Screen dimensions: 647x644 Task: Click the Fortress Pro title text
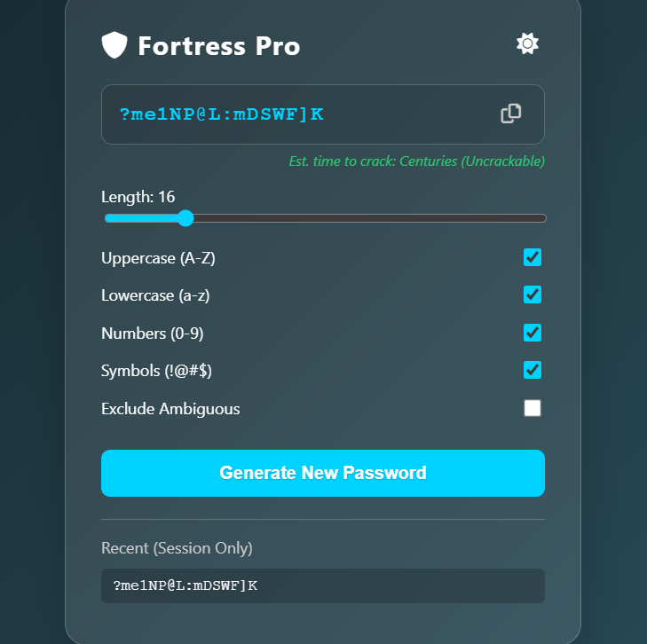pos(218,46)
